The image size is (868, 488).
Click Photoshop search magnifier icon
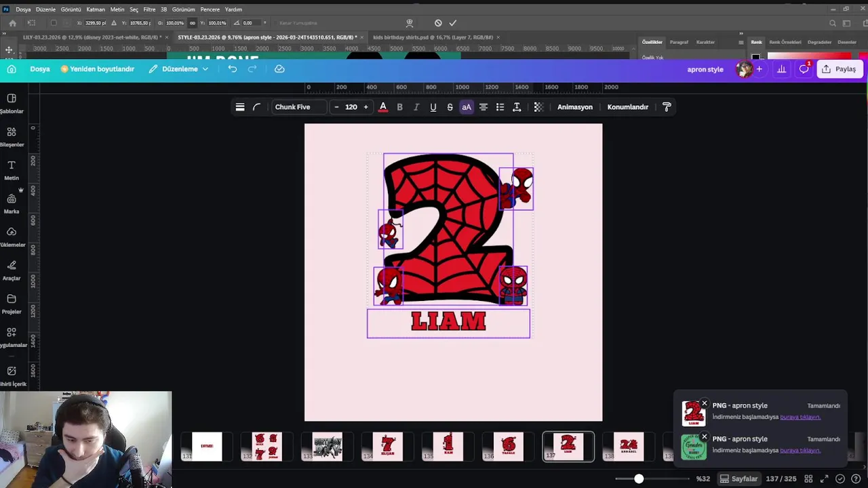click(x=833, y=23)
